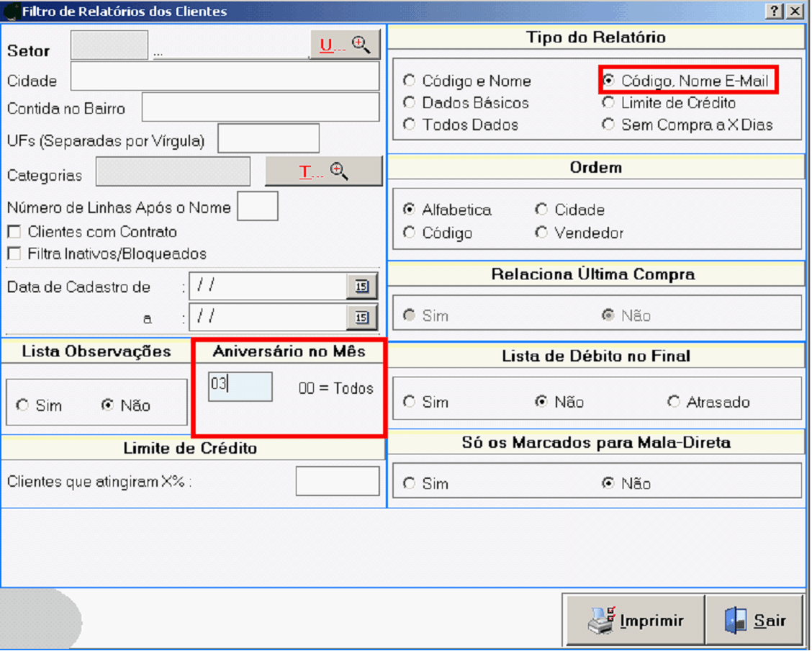Screen dimensions: 812x651
Task: Click the Categorias search magnifier button
Action: (323, 171)
